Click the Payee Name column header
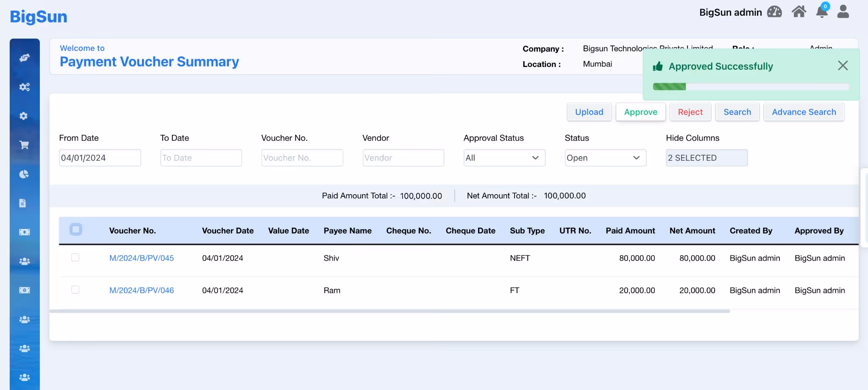Image resolution: width=868 pixels, height=390 pixels. point(348,231)
